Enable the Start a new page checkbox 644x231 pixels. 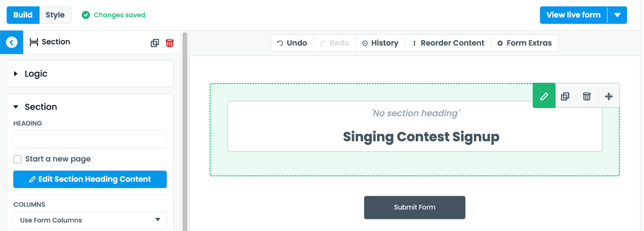point(17,159)
